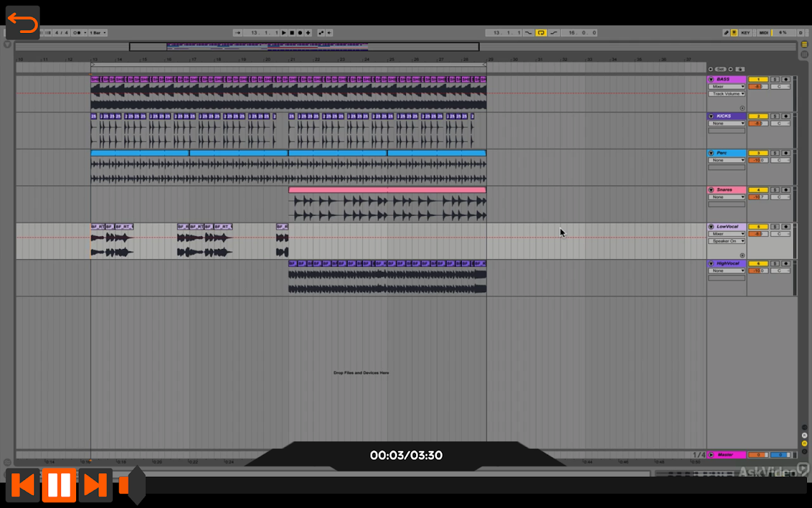Skip to the next video with the orange button
This screenshot has width=812, height=508.
(95, 485)
